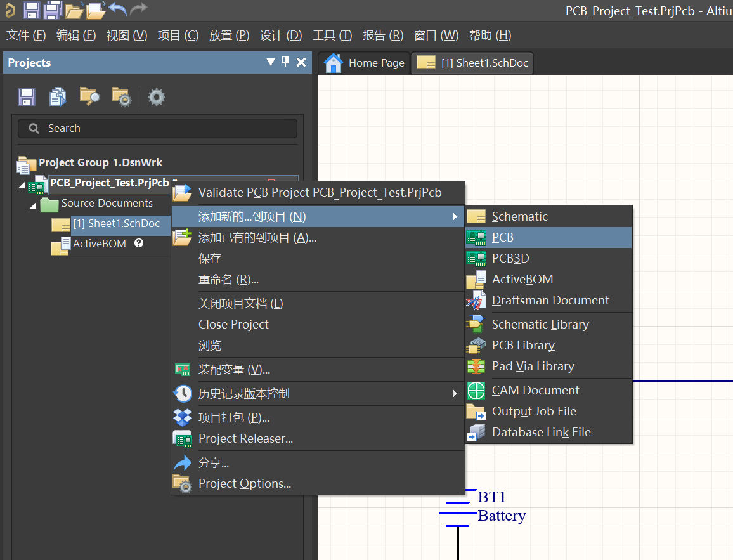The image size is (733, 560).
Task: Click the Undo arrow in the top toolbar
Action: tap(118, 9)
